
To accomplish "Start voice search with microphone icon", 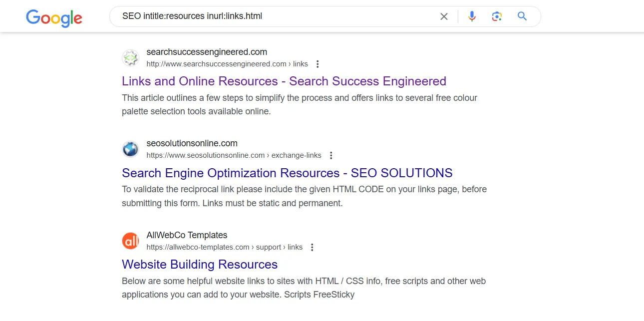I will coord(472,16).
